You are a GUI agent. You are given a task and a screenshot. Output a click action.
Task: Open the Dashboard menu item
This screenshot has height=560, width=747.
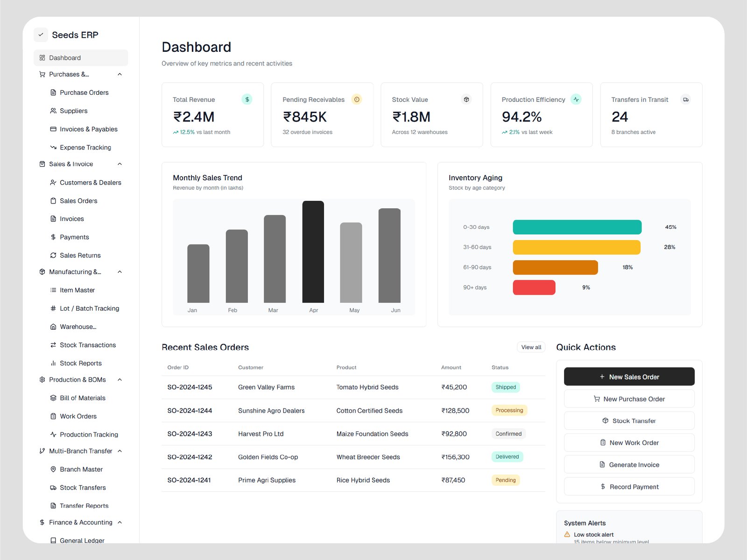81,58
